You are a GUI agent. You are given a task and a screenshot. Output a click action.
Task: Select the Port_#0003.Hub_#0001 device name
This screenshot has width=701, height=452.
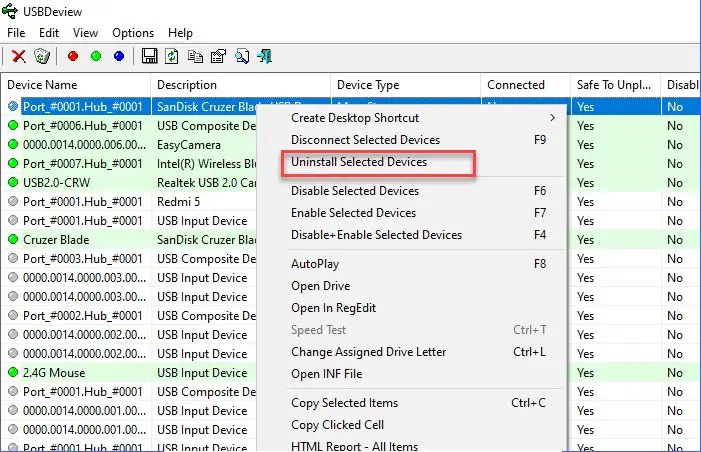(x=83, y=259)
